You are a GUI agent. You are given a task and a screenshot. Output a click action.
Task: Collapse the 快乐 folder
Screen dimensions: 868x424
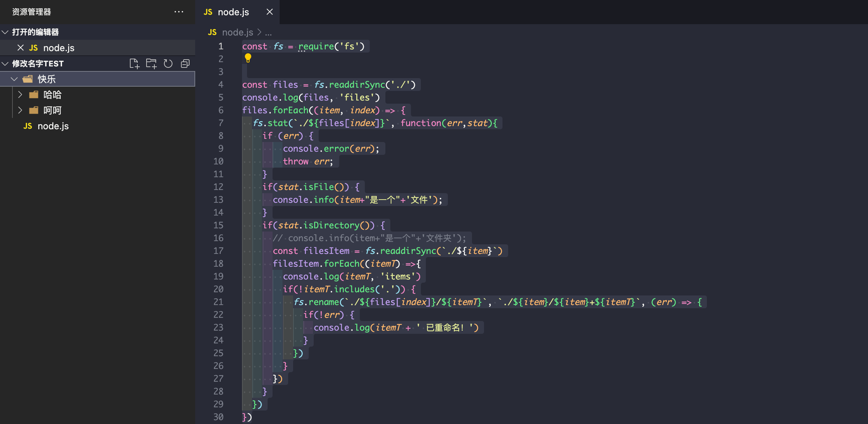[14, 79]
